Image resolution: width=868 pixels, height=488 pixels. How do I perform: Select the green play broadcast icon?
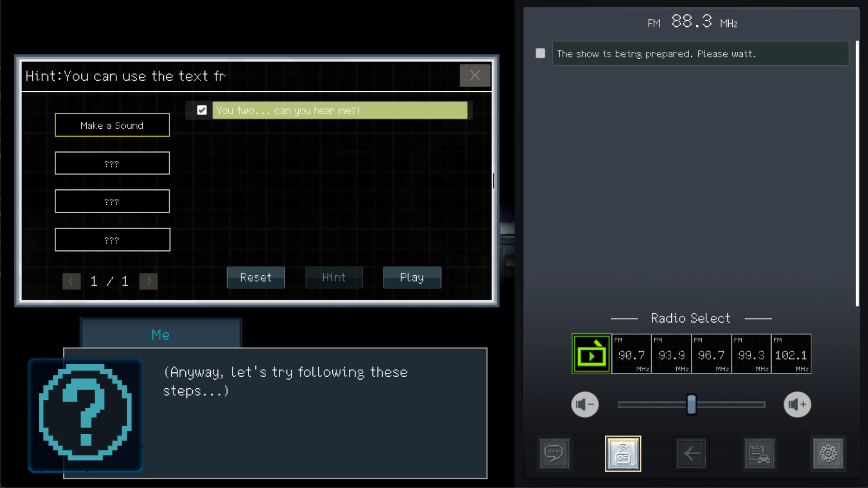591,354
